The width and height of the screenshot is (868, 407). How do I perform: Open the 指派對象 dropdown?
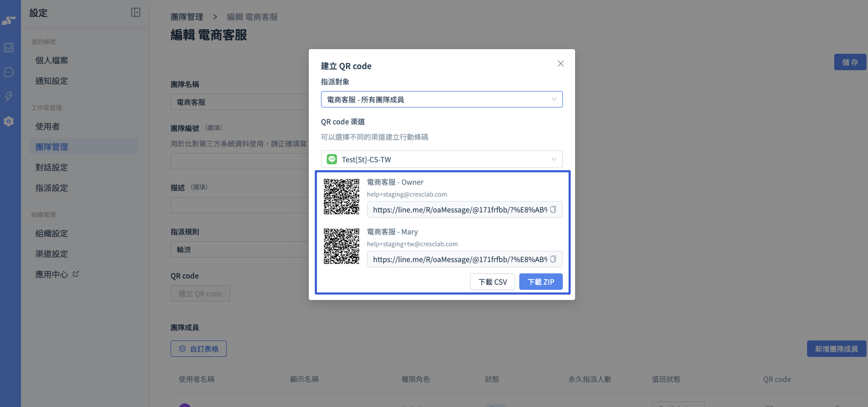tap(441, 99)
